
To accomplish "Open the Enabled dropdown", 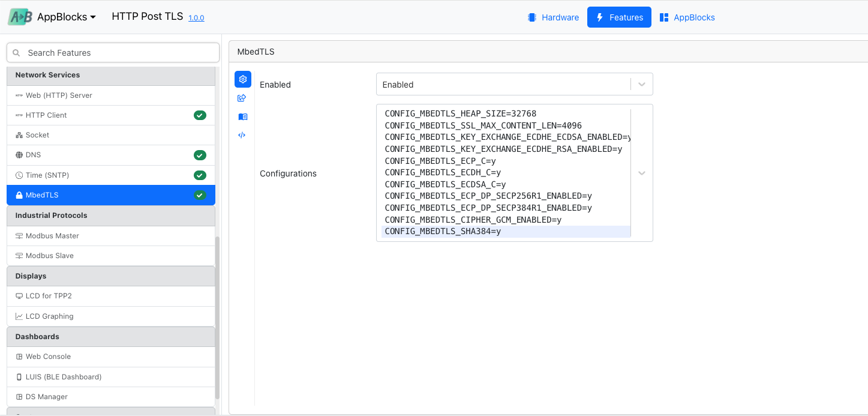I will [x=514, y=85].
